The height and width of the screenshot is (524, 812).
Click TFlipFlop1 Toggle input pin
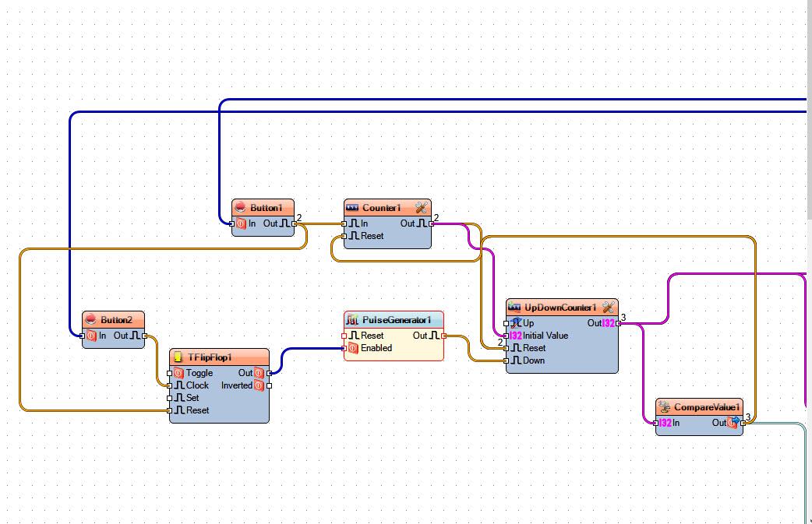[170, 373]
